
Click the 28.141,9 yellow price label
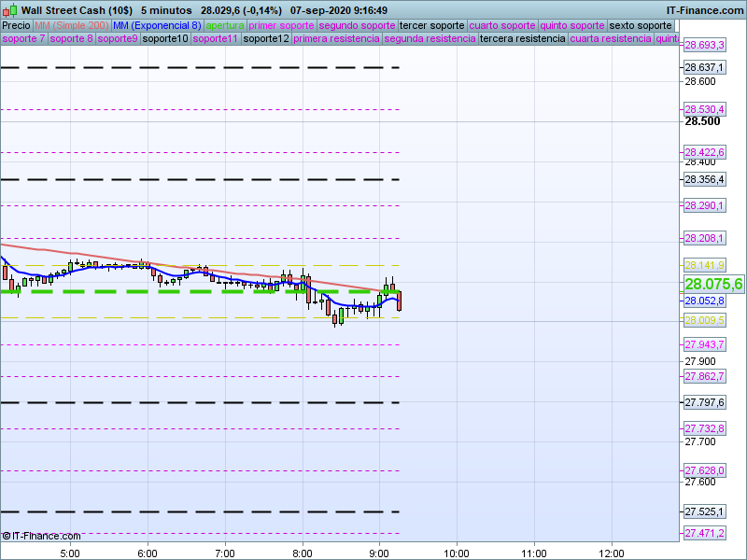tap(704, 265)
